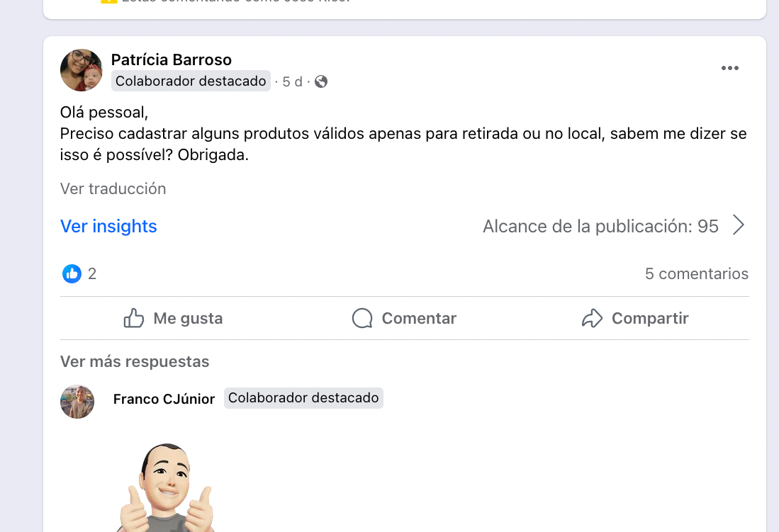The image size is (779, 532).
Task: Open Patrícia Barroso's name link
Action: [172, 60]
